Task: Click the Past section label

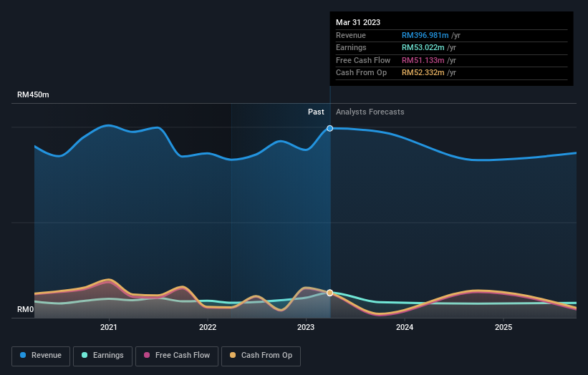Action: pyautogui.click(x=316, y=112)
